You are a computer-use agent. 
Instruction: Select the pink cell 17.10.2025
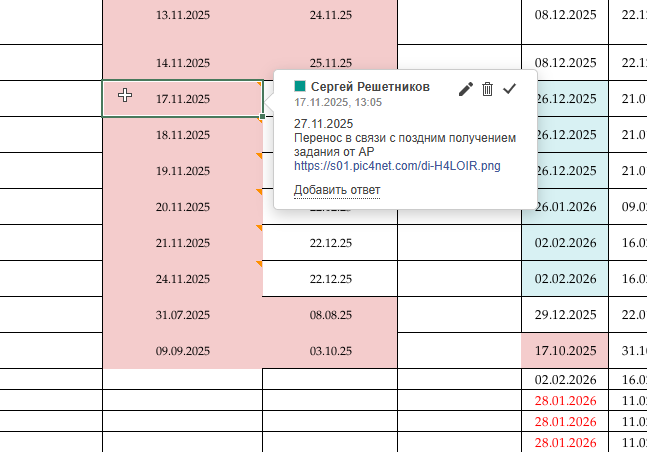565,351
